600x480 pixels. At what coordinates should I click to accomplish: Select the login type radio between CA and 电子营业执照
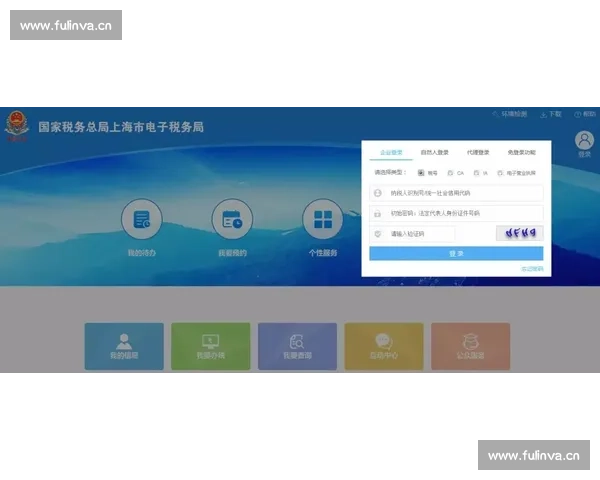click(476, 173)
